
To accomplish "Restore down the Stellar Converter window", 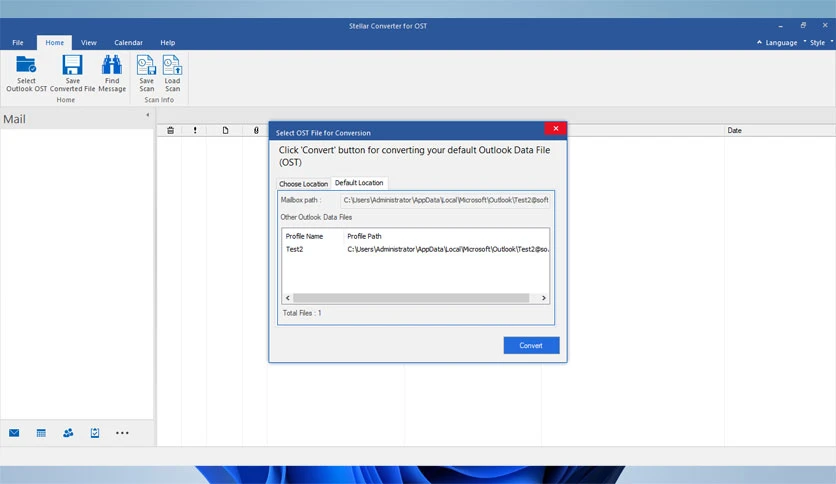I will coord(803,26).
